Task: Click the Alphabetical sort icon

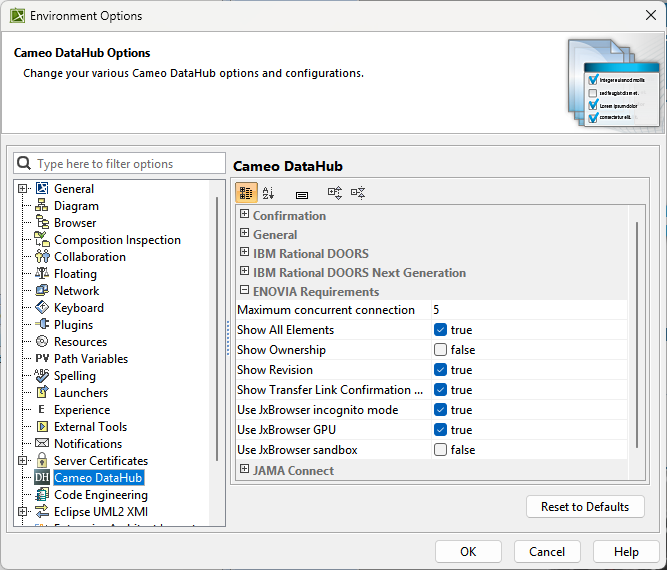Action: (x=268, y=193)
